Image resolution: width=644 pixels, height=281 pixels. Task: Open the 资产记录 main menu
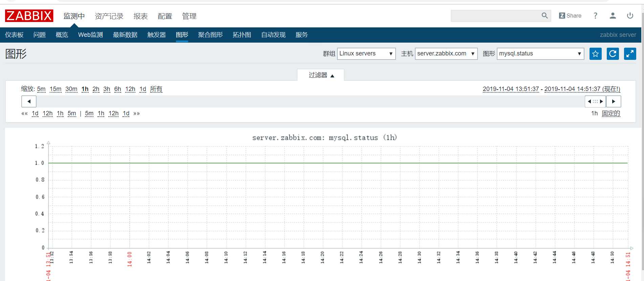click(x=109, y=16)
